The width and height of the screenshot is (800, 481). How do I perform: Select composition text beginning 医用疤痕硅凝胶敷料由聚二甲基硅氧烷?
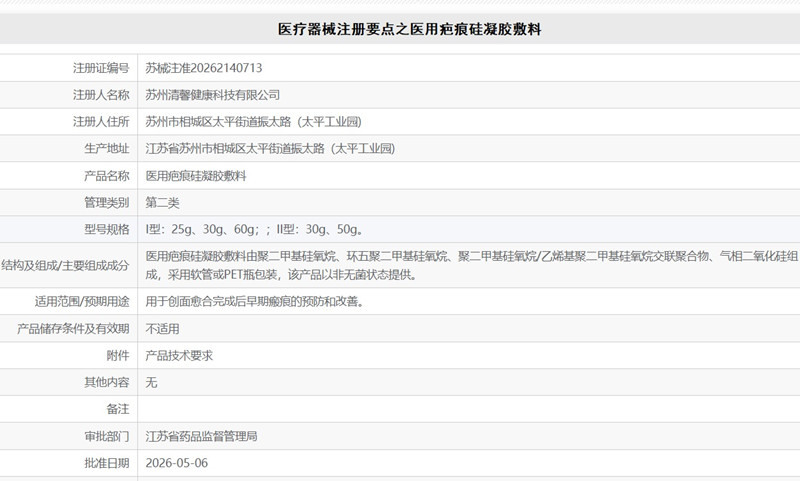472,265
